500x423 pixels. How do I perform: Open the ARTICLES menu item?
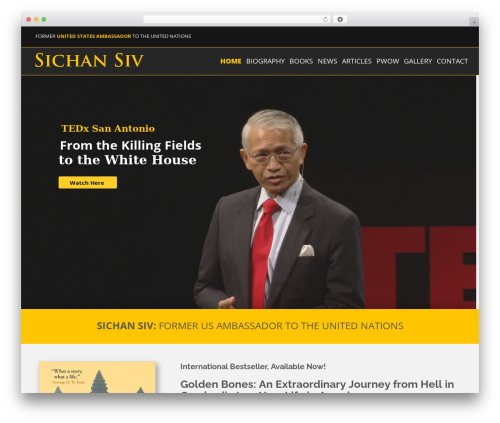[357, 61]
